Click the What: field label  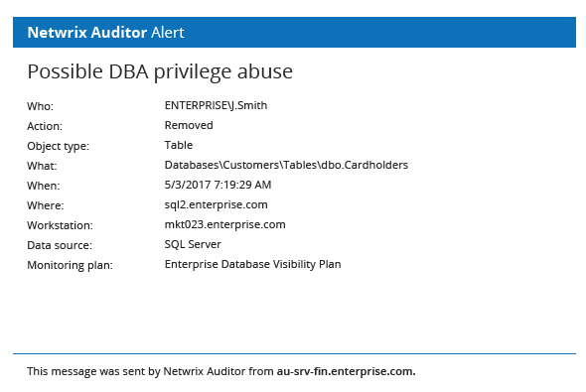point(42,166)
